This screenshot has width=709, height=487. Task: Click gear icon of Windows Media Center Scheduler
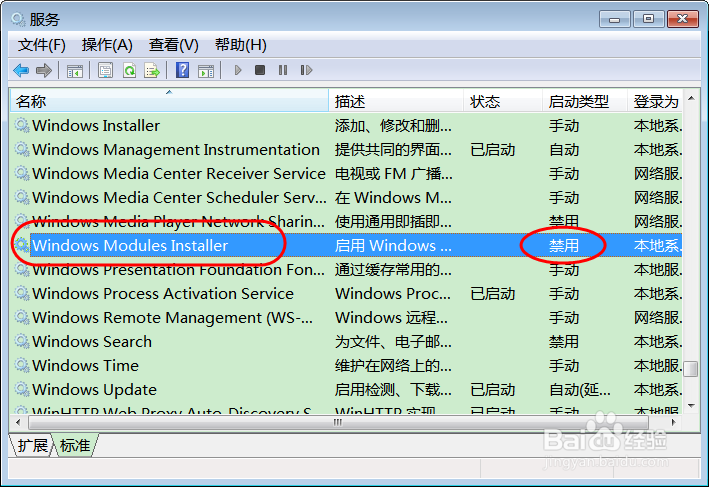pyautogui.click(x=21, y=197)
